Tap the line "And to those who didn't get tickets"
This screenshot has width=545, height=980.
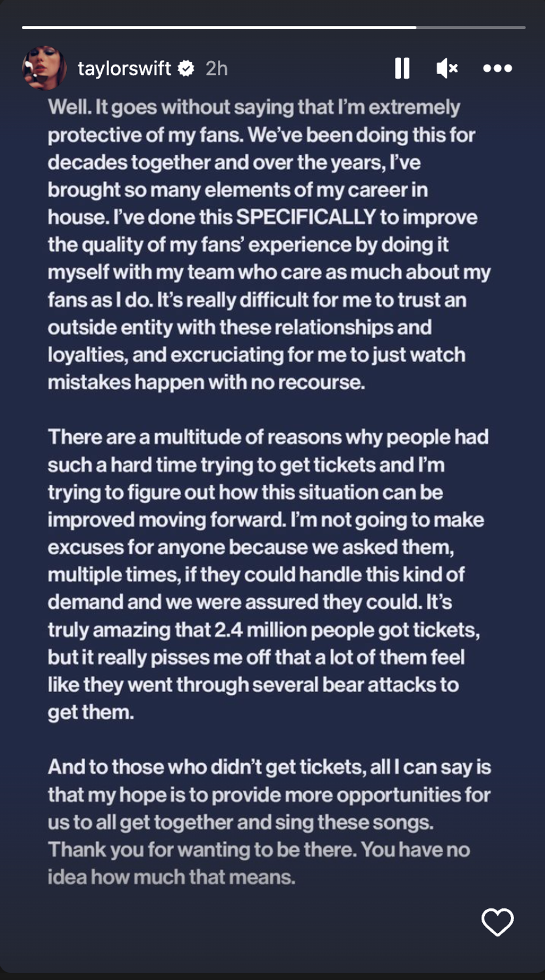point(269,767)
